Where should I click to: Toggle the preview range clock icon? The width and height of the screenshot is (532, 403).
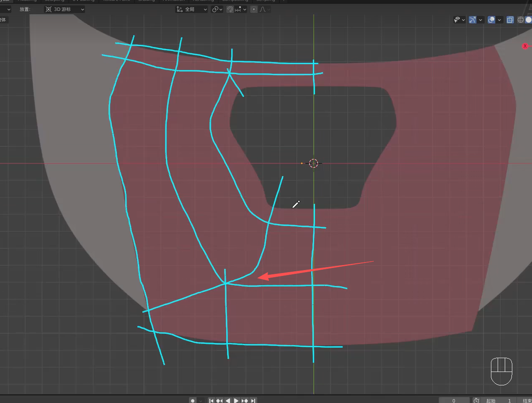point(476,400)
